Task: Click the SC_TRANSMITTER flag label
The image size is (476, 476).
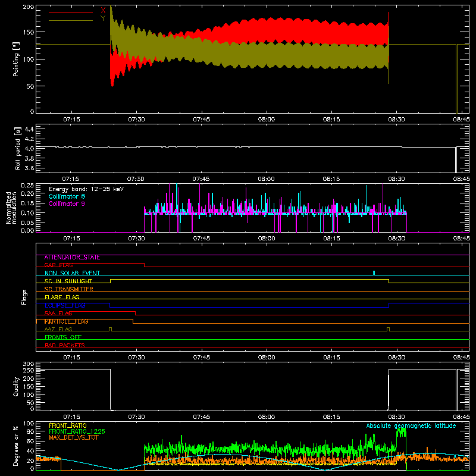Action: point(68,289)
